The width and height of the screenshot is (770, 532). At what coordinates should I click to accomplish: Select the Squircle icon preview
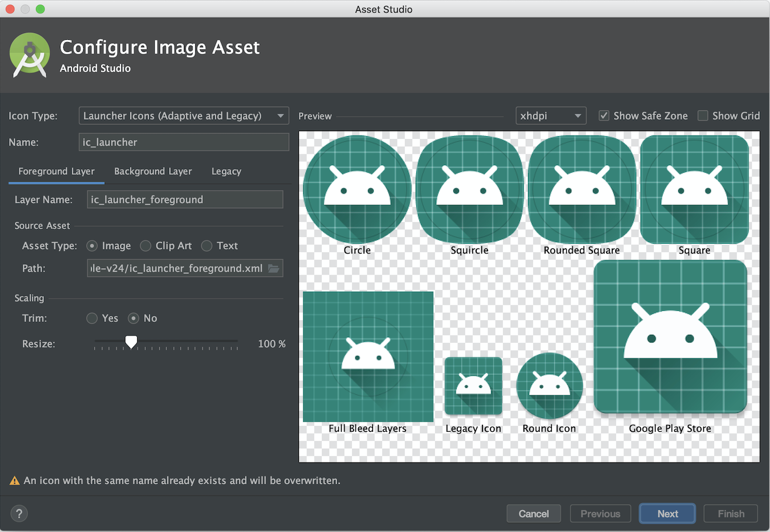pyautogui.click(x=470, y=190)
